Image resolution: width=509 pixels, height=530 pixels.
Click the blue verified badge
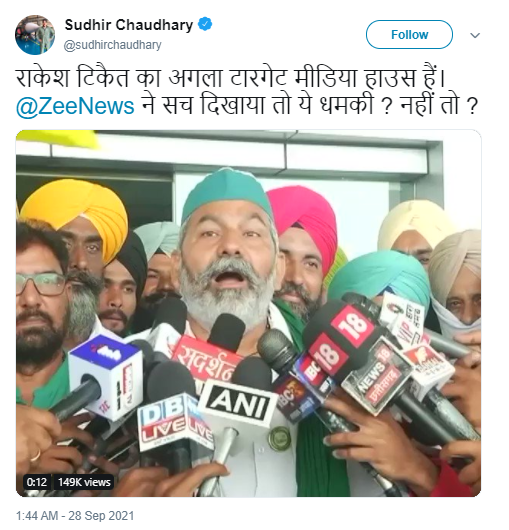pyautogui.click(x=205, y=25)
